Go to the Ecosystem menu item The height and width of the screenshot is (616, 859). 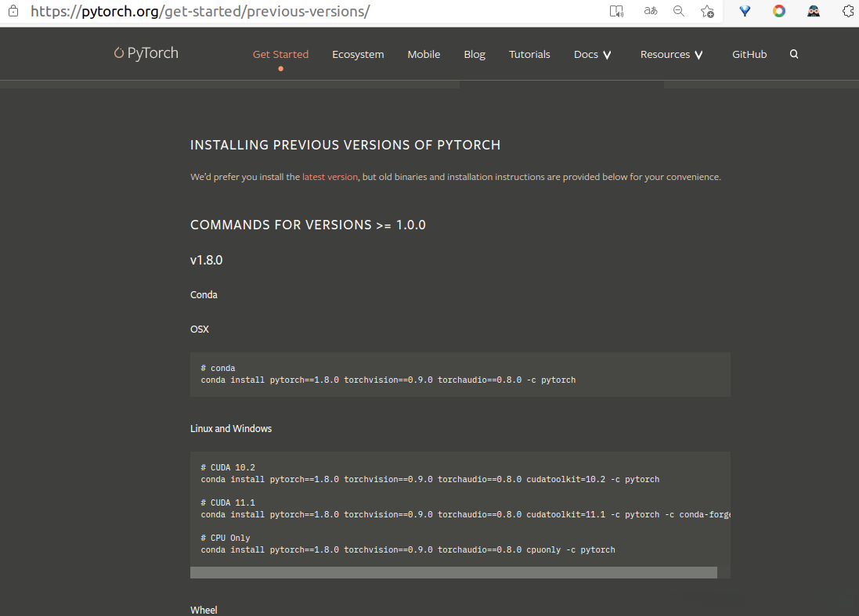click(358, 55)
